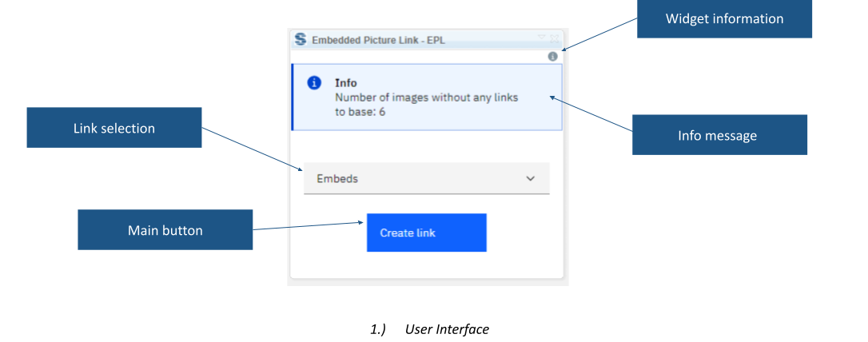Screen dimensions: 868x342
Task: Click the Main button label box
Action: [165, 229]
